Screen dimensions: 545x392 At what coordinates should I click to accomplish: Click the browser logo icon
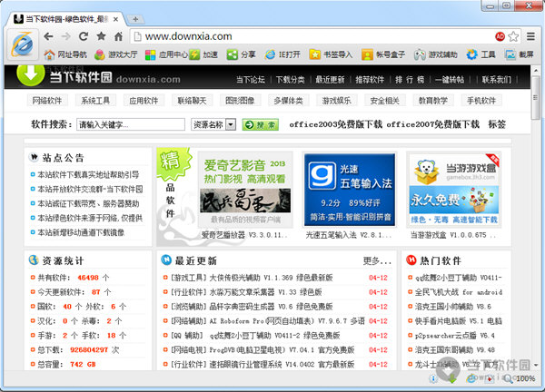pyautogui.click(x=22, y=44)
